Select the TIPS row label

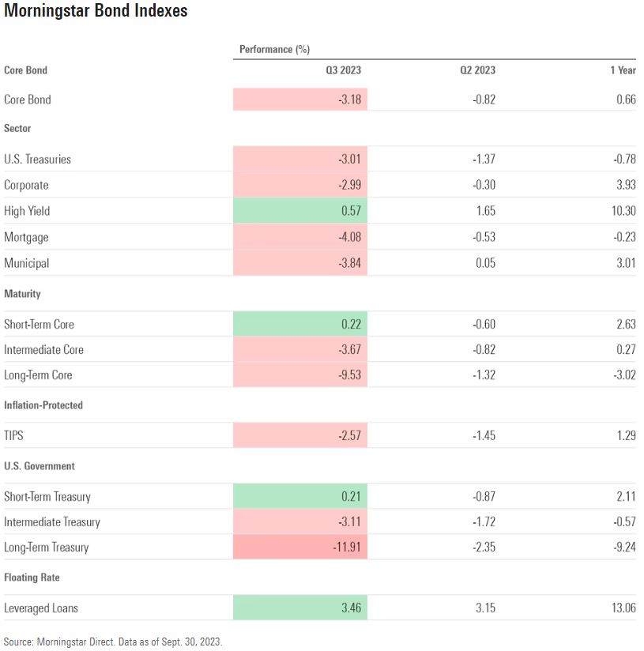click(15, 436)
